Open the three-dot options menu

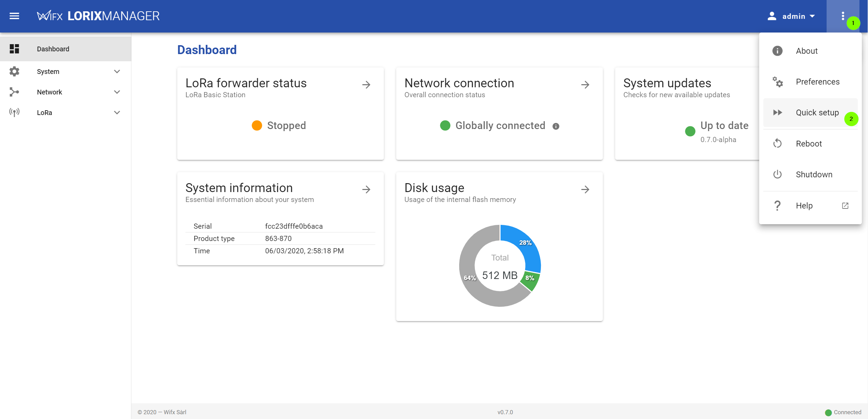tap(843, 16)
